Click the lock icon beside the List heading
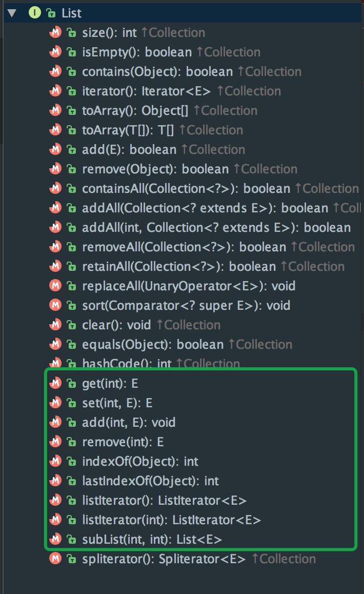The image size is (364, 594). click(x=51, y=14)
